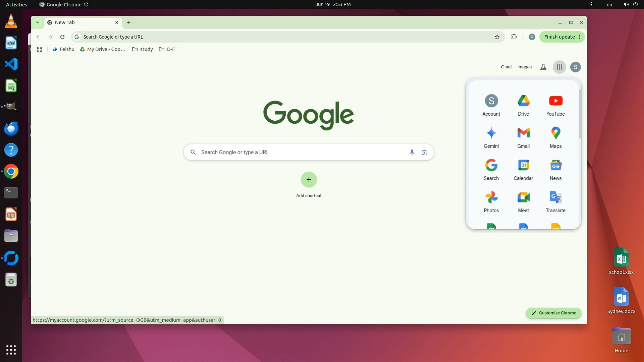This screenshot has height=362, width=644.
Task: Select the New Tab tab
Action: [x=80, y=22]
